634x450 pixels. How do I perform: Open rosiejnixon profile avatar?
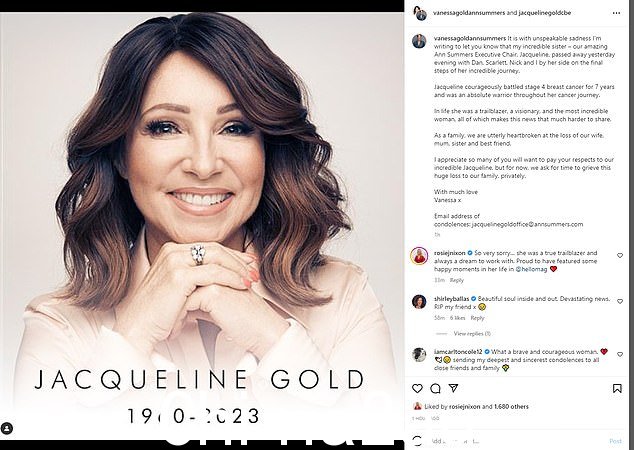(419, 256)
